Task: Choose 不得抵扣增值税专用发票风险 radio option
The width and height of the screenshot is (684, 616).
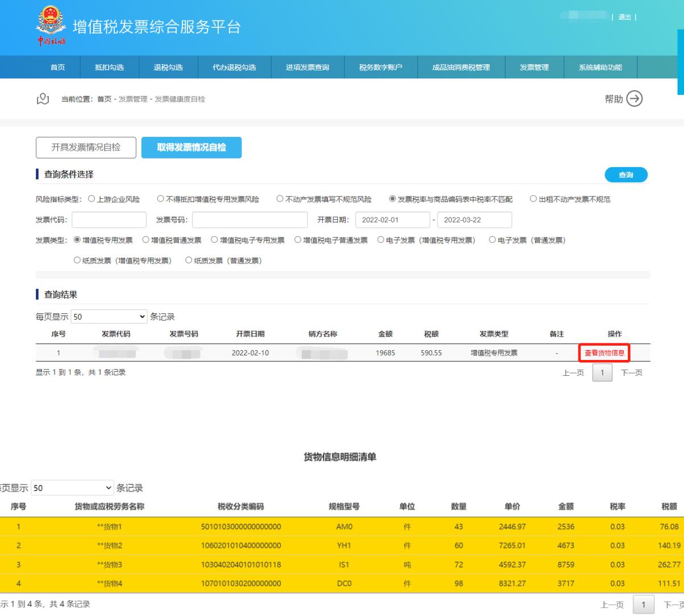Action: click(x=161, y=199)
